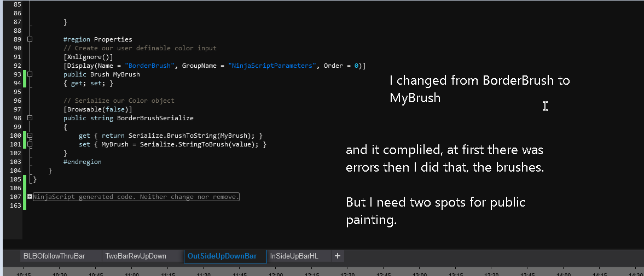Select the OutSideUpDownBar tab

pyautogui.click(x=222, y=256)
